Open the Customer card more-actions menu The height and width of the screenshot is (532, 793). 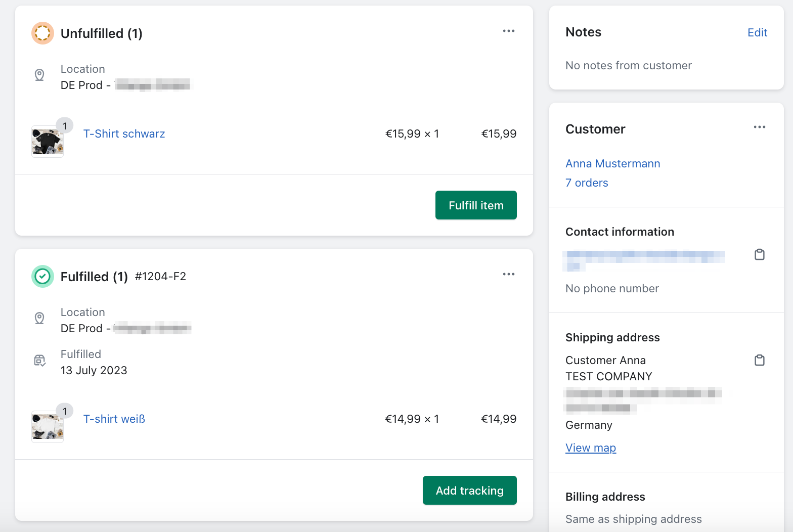point(759,127)
